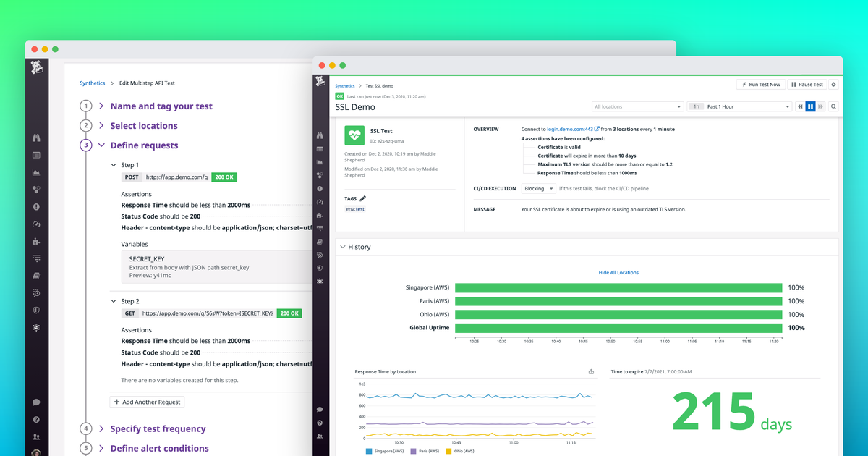Image resolution: width=868 pixels, height=456 pixels.
Task: Open the All locations dropdown
Action: pos(638,106)
